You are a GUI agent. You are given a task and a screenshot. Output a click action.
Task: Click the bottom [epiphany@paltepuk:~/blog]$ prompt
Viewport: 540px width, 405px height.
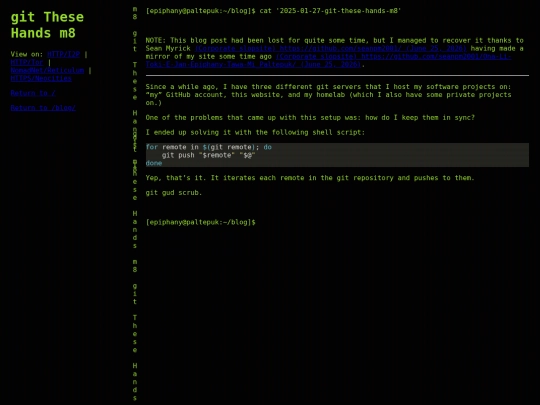coord(200,222)
